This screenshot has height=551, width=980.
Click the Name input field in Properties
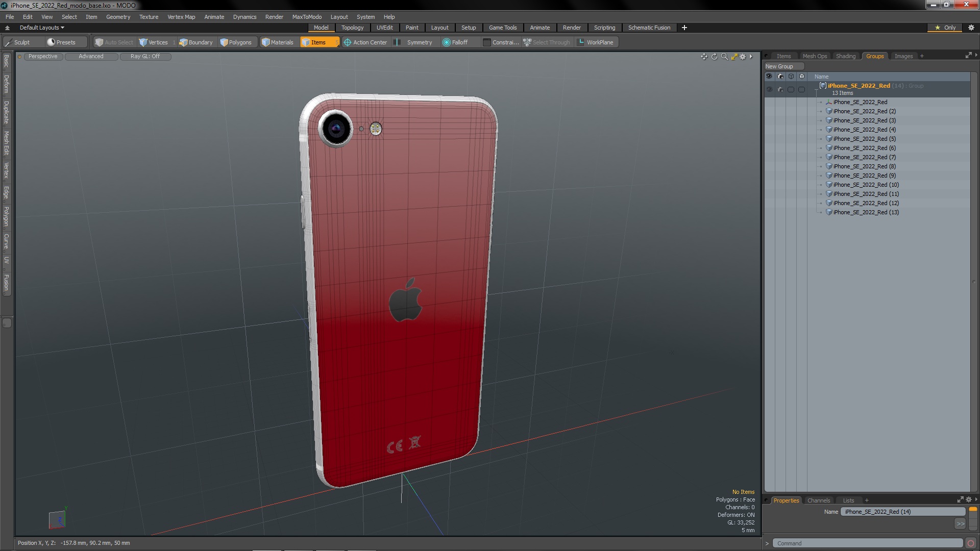(x=902, y=512)
